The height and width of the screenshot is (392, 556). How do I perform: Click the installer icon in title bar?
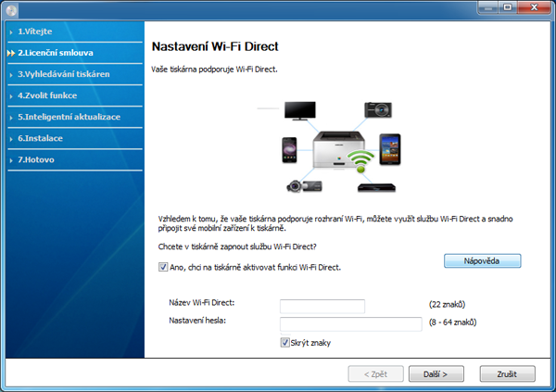coord(11,9)
